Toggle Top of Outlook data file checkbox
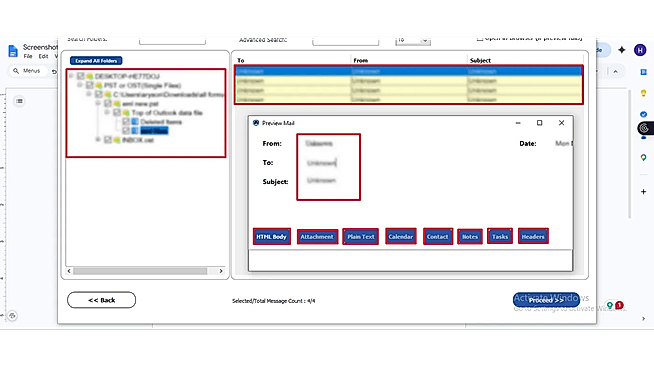This screenshot has width=654, height=368. click(117, 113)
